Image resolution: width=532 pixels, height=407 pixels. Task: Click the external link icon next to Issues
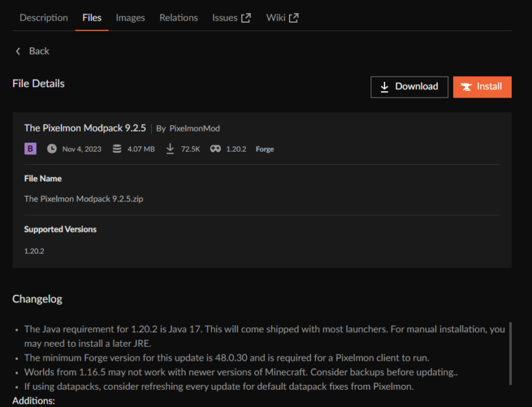[246, 18]
